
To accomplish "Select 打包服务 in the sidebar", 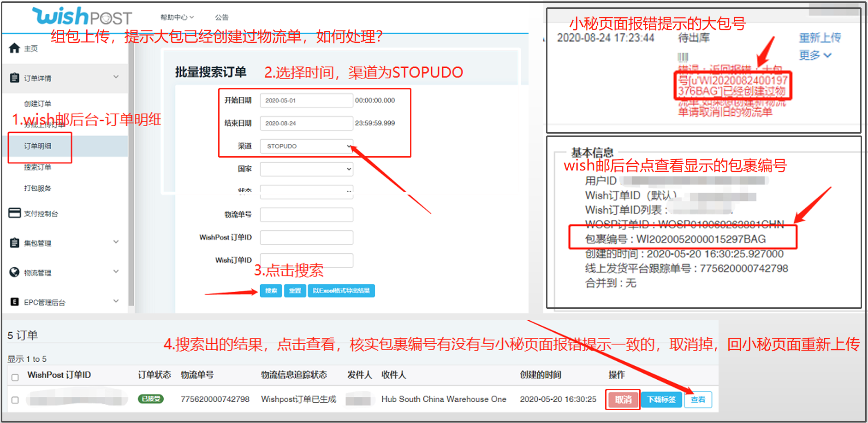I will click(x=38, y=188).
